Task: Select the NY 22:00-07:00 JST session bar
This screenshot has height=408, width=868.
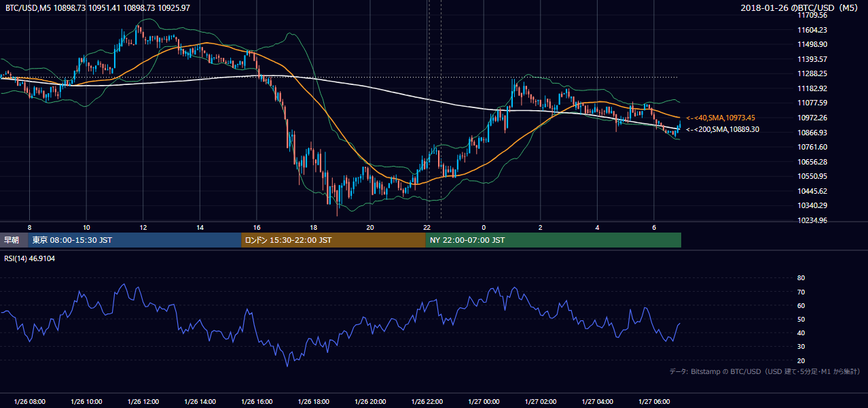Action: (x=554, y=240)
